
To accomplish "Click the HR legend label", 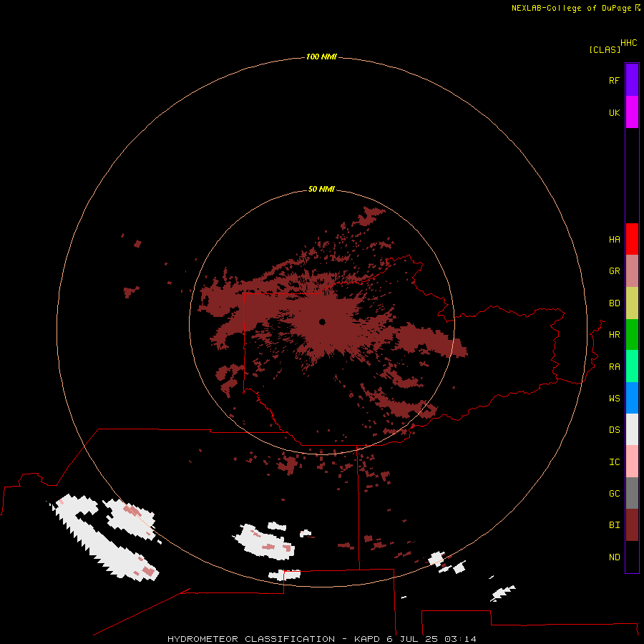I will click(x=615, y=335).
